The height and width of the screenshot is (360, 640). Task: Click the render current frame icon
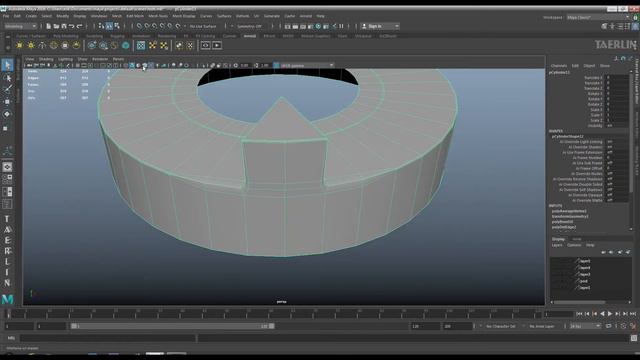[295, 26]
